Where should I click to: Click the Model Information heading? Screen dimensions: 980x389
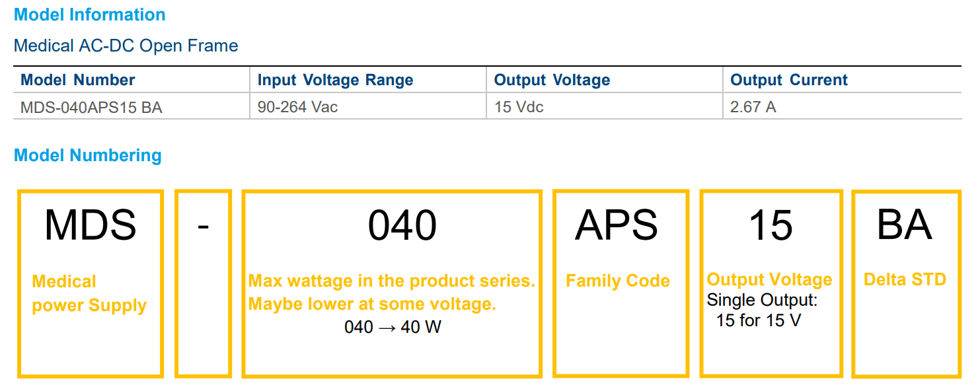(x=90, y=15)
